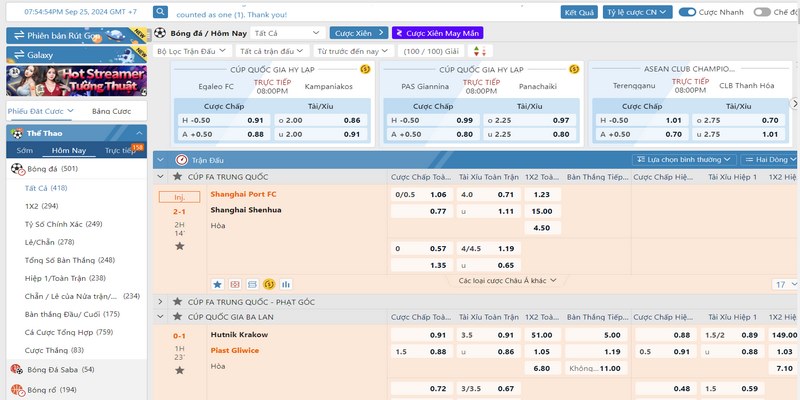Click odds 1.06 for Shanghai Port FC handicap
This screenshot has height=400, width=800.
pyautogui.click(x=438, y=194)
